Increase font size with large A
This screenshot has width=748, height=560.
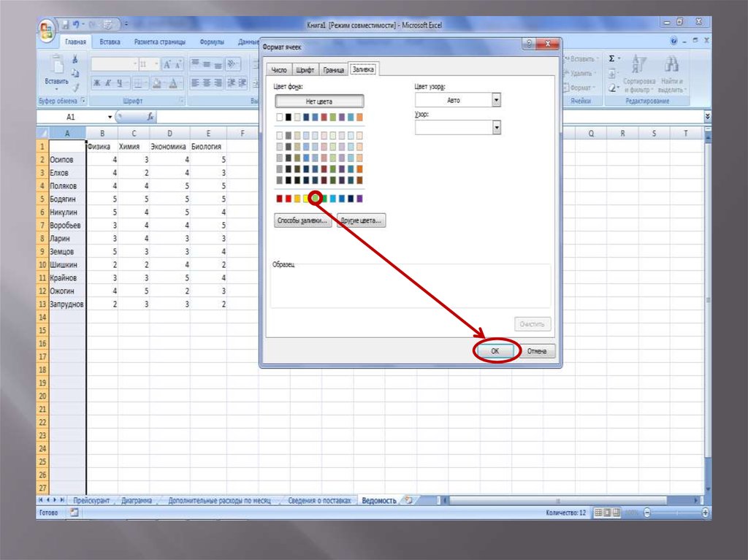[x=167, y=64]
